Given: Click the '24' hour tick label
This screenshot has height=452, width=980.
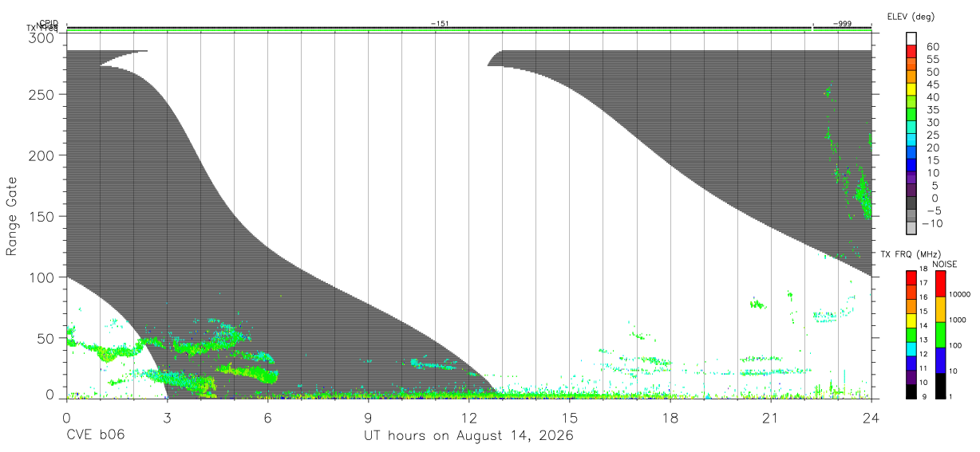Looking at the screenshot, I should [x=871, y=418].
